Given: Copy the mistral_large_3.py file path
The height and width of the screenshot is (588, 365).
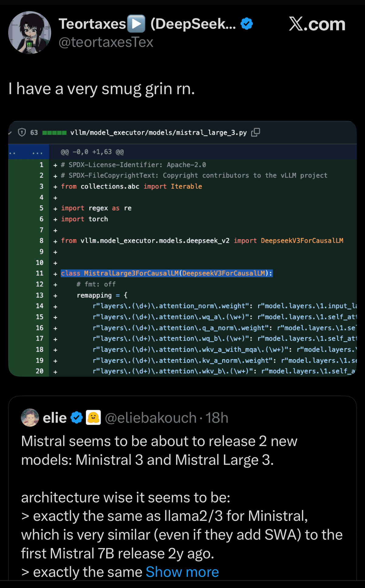Looking at the screenshot, I should coord(255,132).
